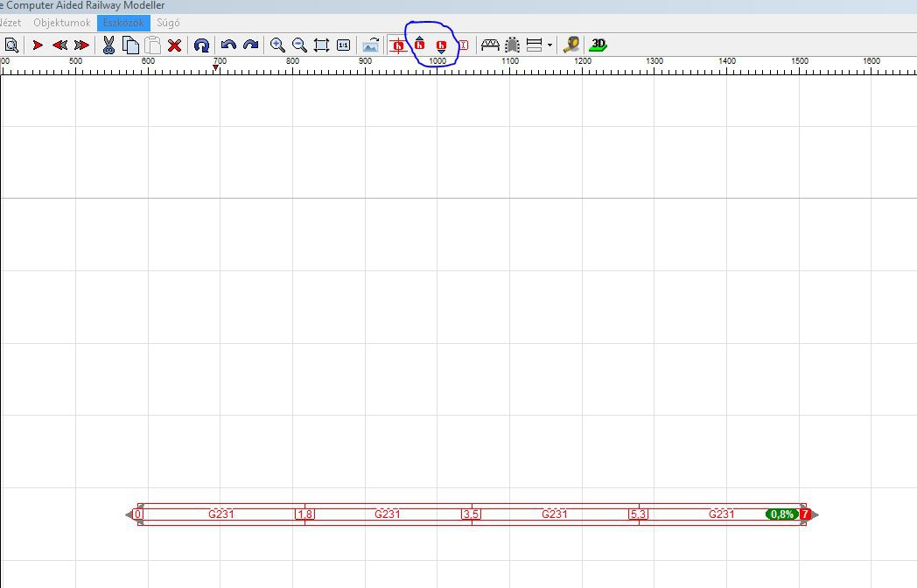Select the tape measure tool

click(571, 45)
